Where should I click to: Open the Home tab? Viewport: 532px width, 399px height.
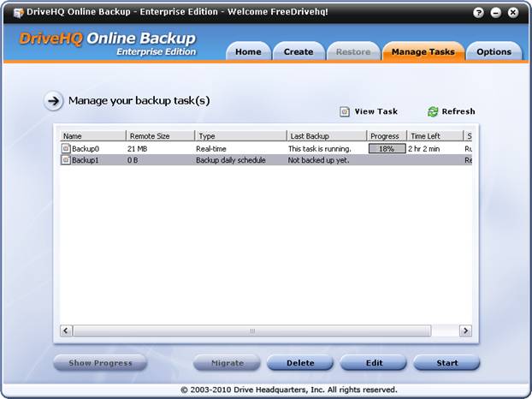coord(248,52)
